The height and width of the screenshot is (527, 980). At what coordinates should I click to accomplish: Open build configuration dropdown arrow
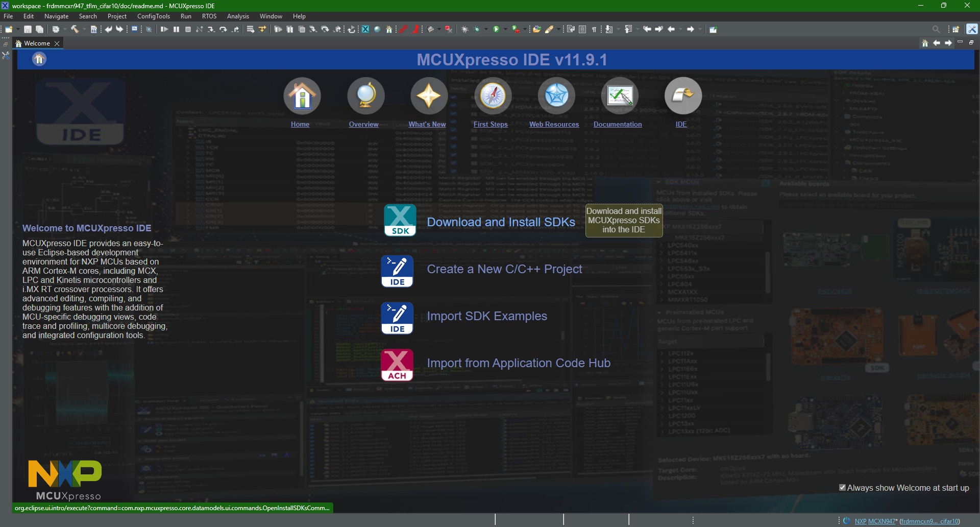coord(65,29)
